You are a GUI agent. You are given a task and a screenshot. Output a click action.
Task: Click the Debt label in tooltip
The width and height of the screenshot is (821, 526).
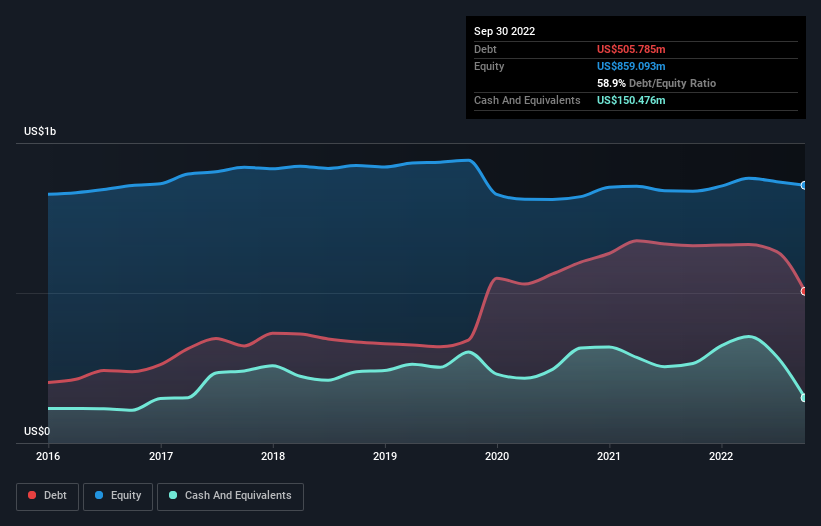[x=485, y=49]
